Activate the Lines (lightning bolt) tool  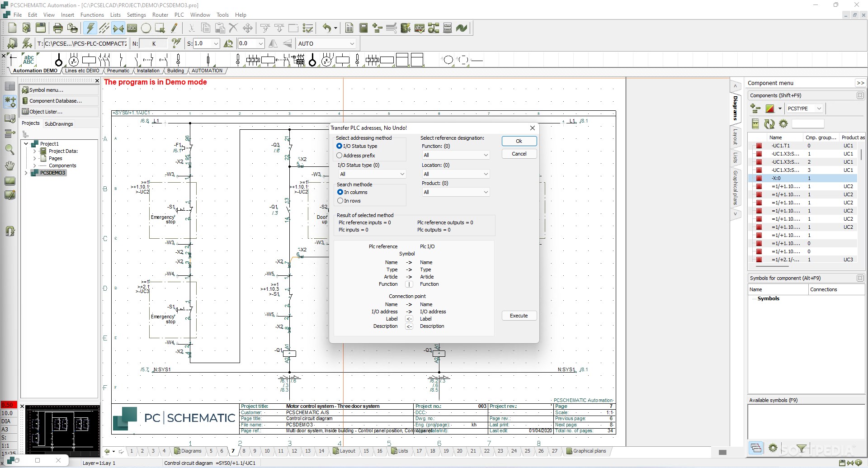click(x=90, y=28)
